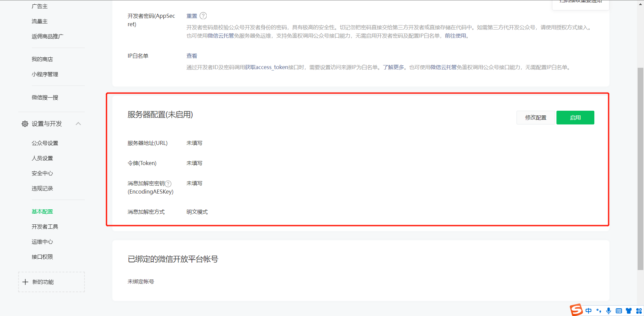The width and height of the screenshot is (644, 316).
Task: Select 小程序管理 in the sidebar
Action: (x=45, y=74)
